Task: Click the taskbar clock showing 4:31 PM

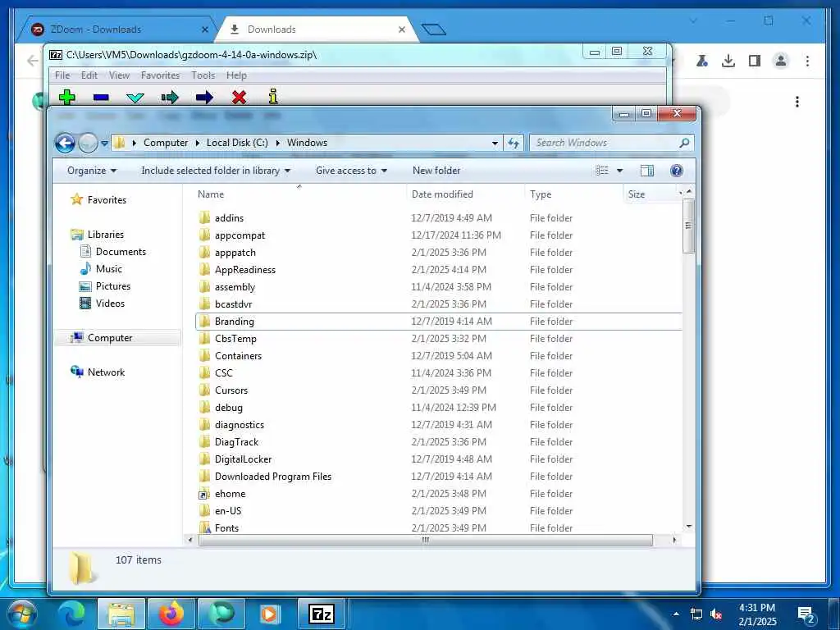Action: click(757, 614)
